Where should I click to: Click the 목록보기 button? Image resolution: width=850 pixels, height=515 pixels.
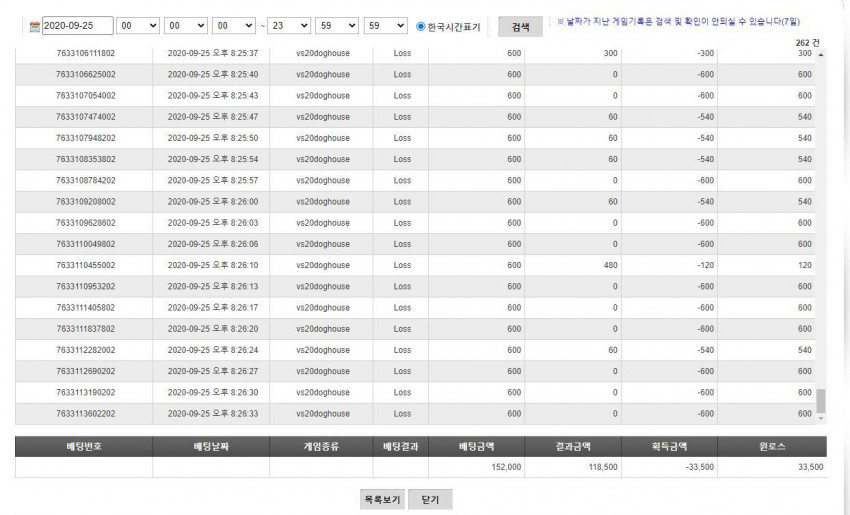pyautogui.click(x=382, y=499)
